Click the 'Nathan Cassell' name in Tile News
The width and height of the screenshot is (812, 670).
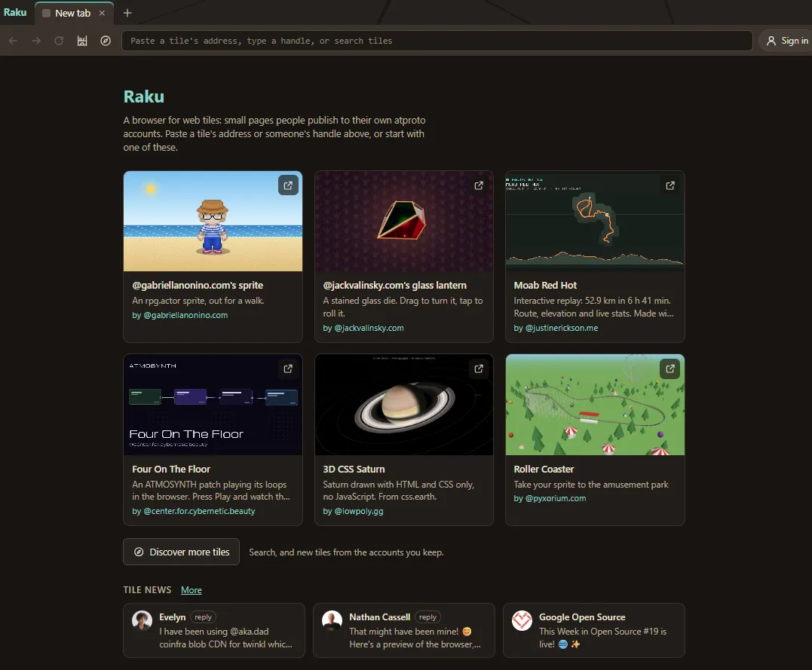(x=379, y=617)
